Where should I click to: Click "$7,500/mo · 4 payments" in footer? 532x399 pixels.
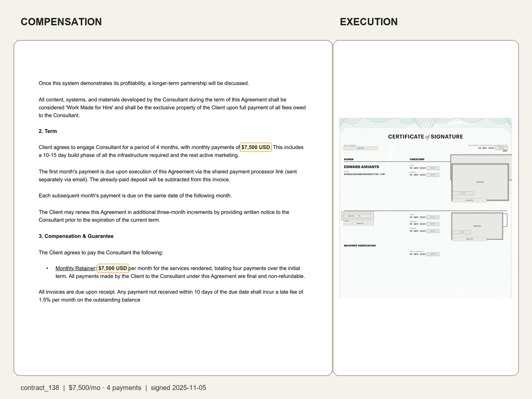click(x=105, y=388)
